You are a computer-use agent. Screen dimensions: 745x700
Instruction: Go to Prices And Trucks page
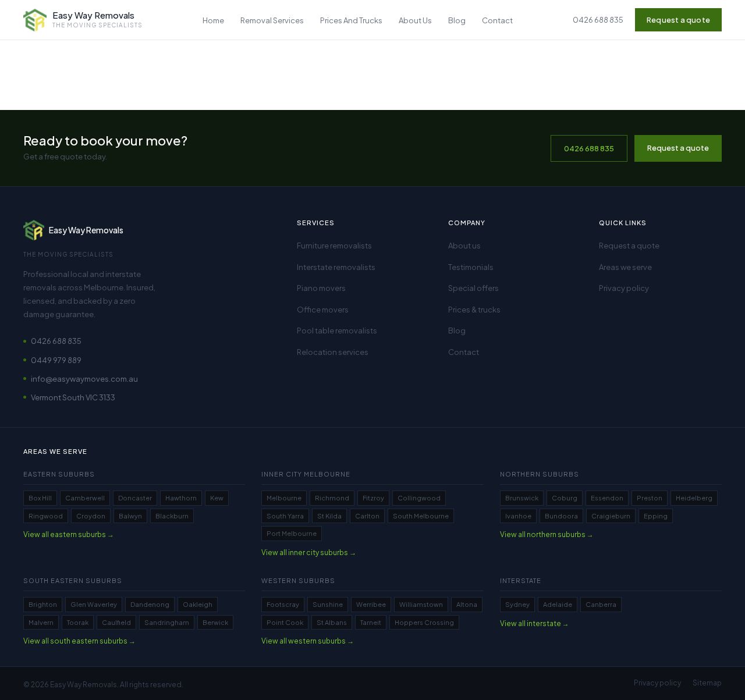click(351, 20)
